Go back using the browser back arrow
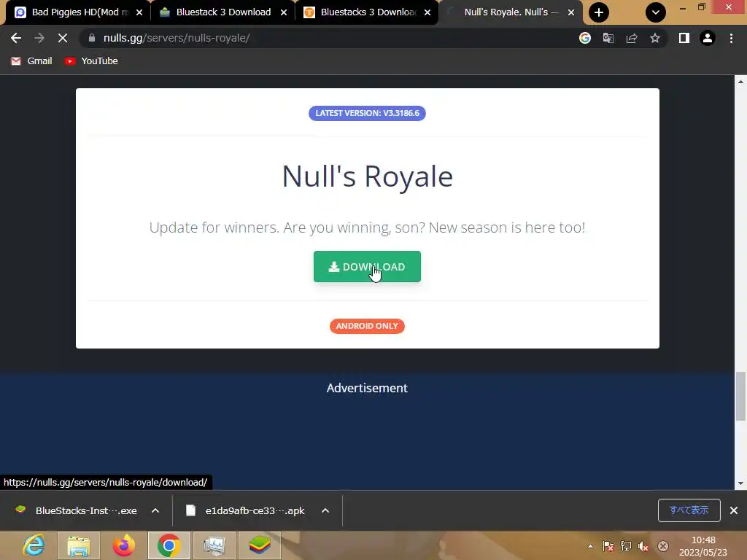Viewport: 747px width, 560px height. 16,38
